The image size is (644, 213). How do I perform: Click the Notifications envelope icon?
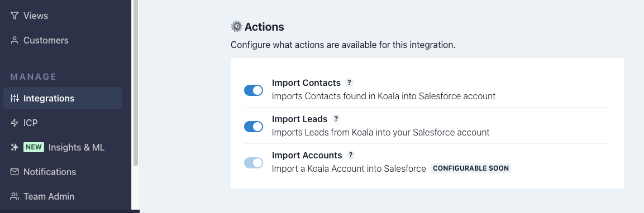coord(15,172)
